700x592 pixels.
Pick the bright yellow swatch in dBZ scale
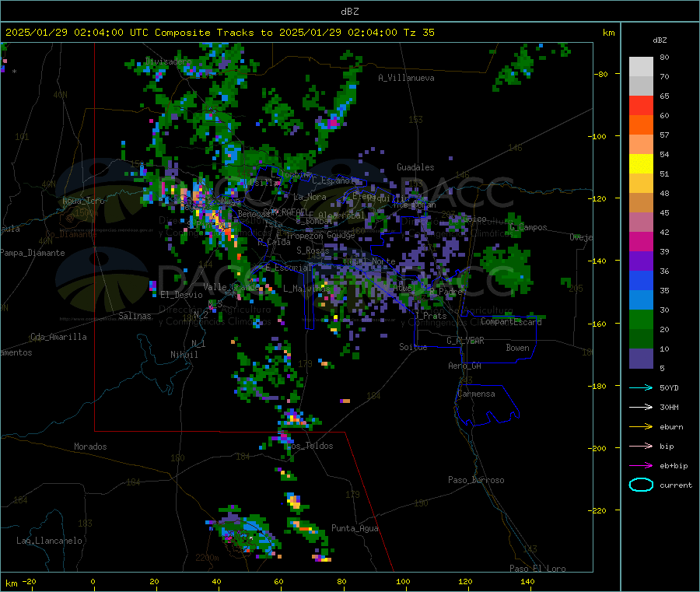coord(641,164)
